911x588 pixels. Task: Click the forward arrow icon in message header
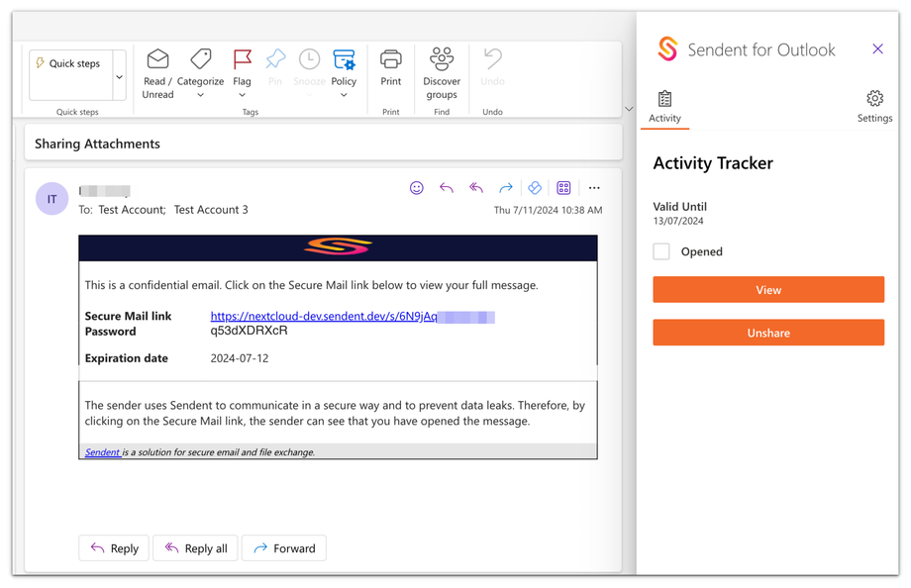click(505, 188)
